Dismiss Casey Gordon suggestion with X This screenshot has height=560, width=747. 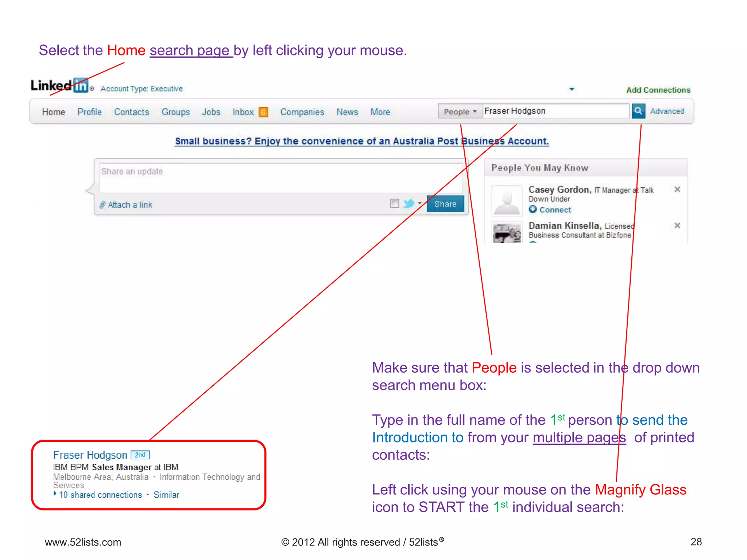coord(677,189)
